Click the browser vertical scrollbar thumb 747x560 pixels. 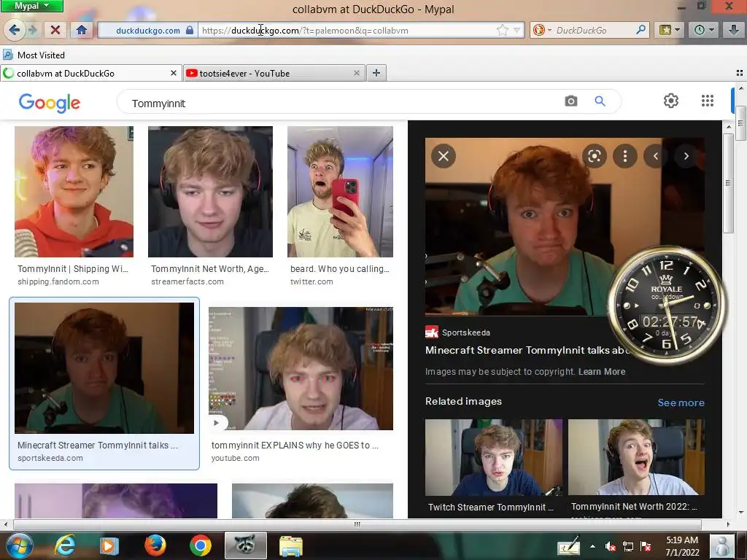pos(740,122)
